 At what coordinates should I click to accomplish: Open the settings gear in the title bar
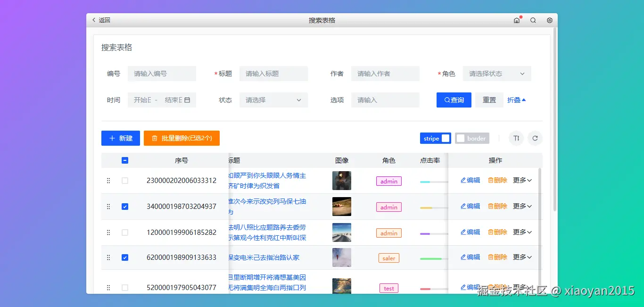click(550, 20)
